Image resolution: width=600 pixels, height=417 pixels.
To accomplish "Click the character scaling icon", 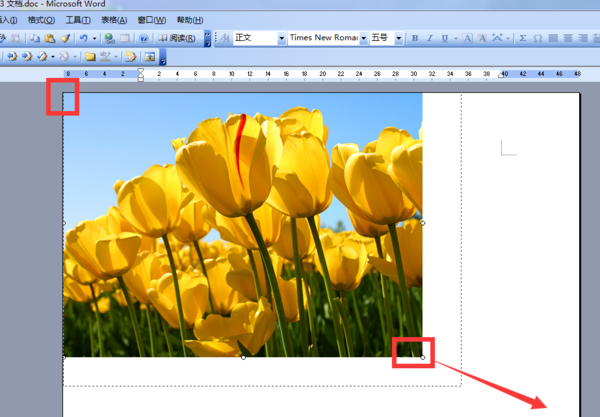I will (497, 38).
